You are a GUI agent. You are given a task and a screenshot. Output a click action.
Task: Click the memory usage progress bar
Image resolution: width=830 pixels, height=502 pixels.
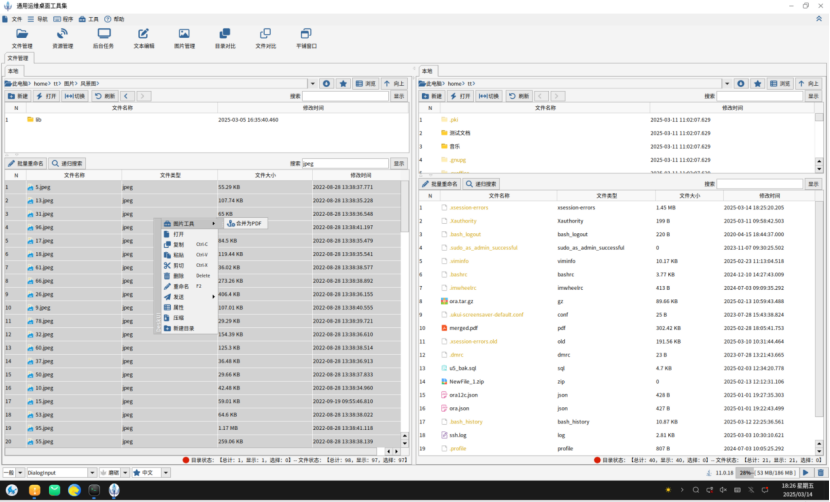pos(767,473)
